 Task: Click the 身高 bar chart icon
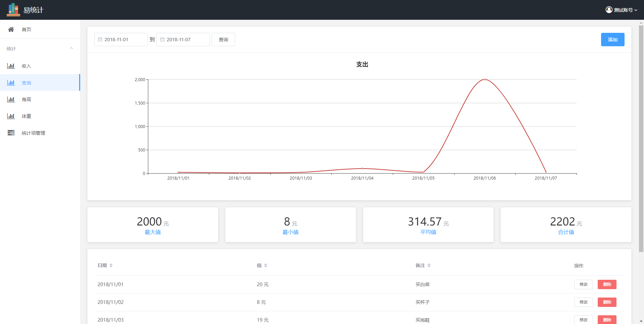point(11,100)
